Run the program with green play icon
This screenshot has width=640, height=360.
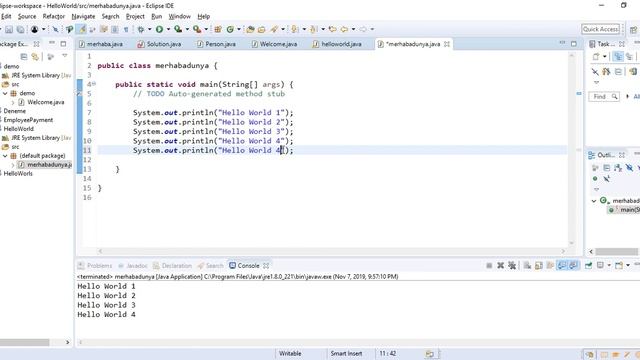(159, 29)
